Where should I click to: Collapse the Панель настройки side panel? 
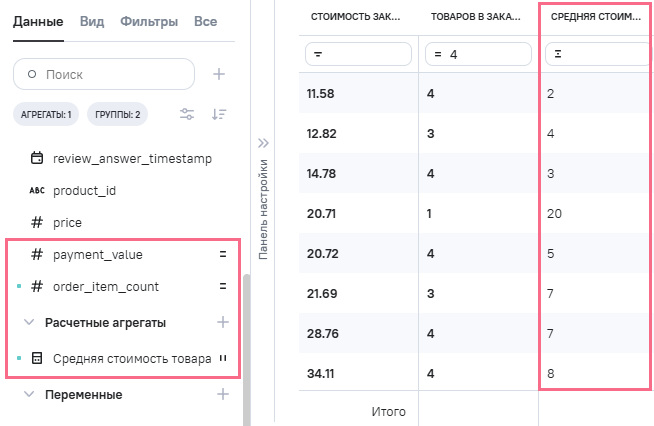click(x=264, y=144)
